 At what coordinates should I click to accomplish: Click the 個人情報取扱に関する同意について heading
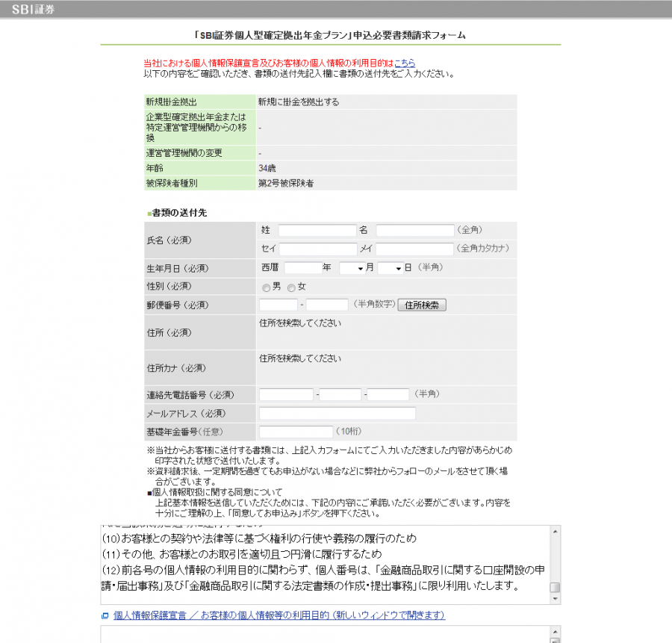(217, 492)
